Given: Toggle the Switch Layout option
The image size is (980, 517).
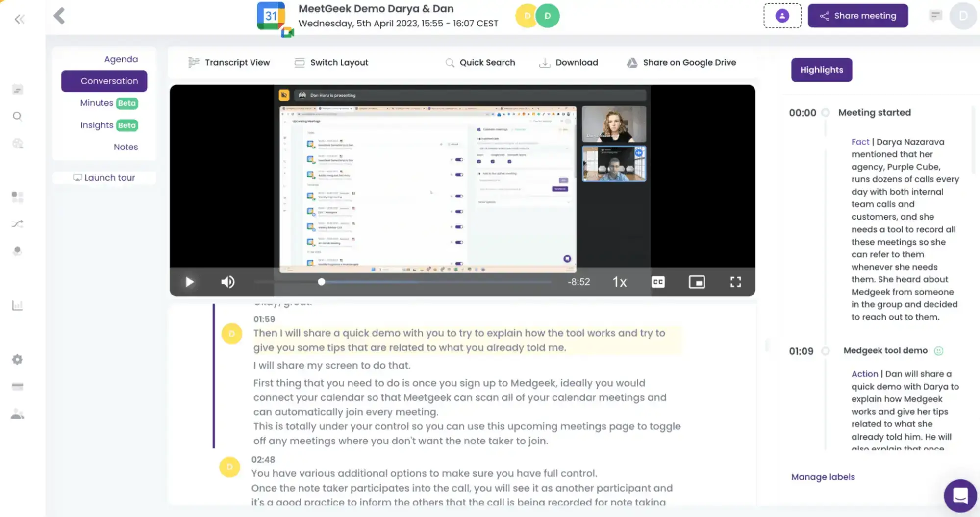Looking at the screenshot, I should coord(331,62).
